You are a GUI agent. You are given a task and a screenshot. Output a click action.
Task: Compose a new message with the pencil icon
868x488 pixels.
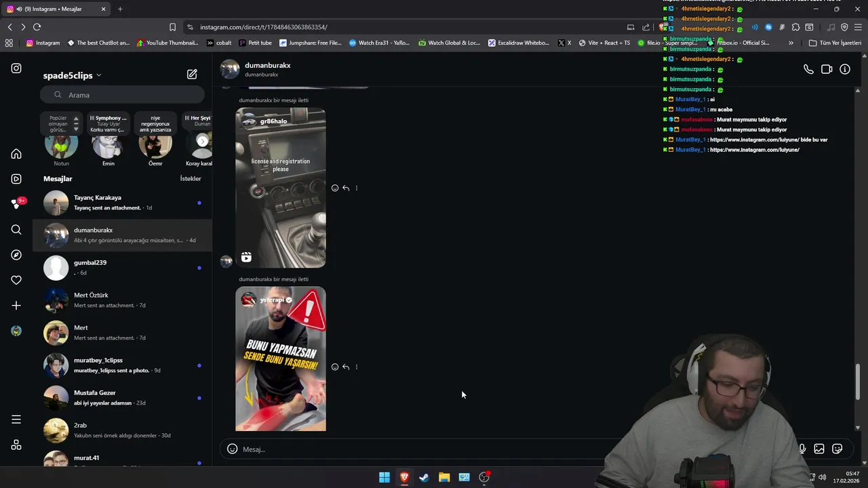tap(192, 75)
